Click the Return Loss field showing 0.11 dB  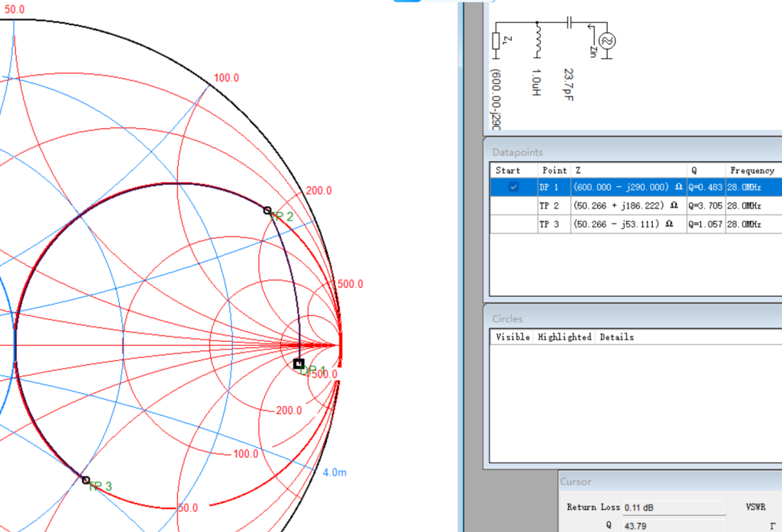pos(674,508)
